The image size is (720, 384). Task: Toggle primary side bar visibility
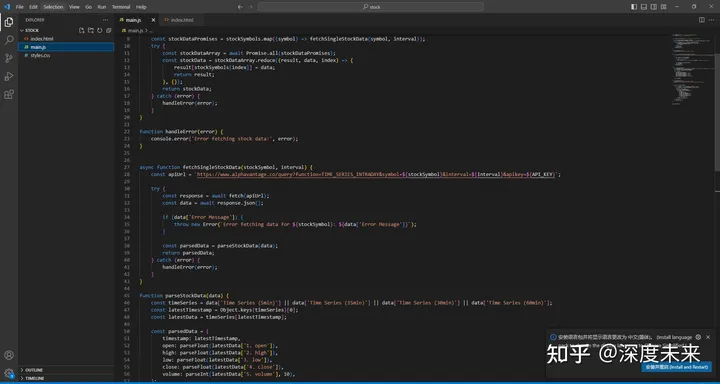[634, 7]
